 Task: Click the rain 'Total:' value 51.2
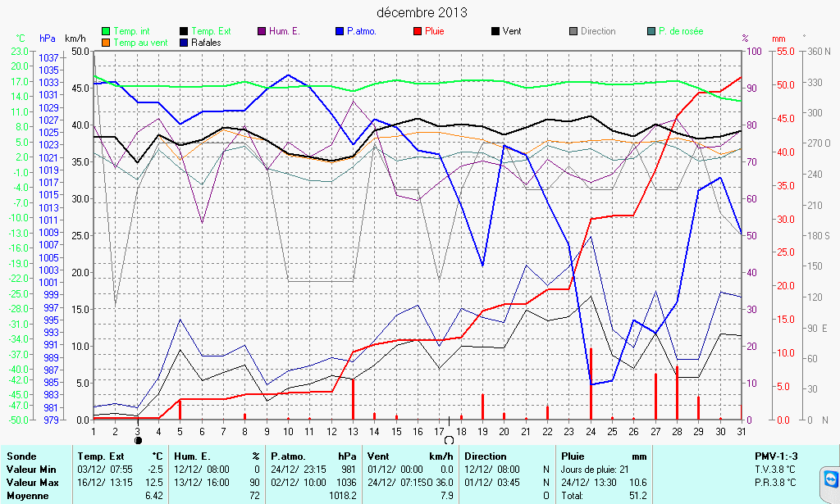click(x=637, y=496)
